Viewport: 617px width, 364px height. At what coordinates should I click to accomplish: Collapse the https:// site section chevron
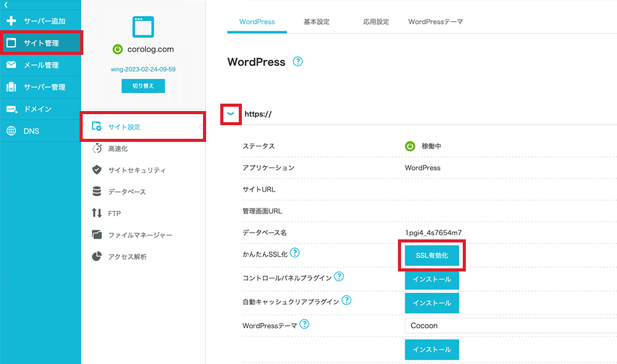[x=231, y=114]
